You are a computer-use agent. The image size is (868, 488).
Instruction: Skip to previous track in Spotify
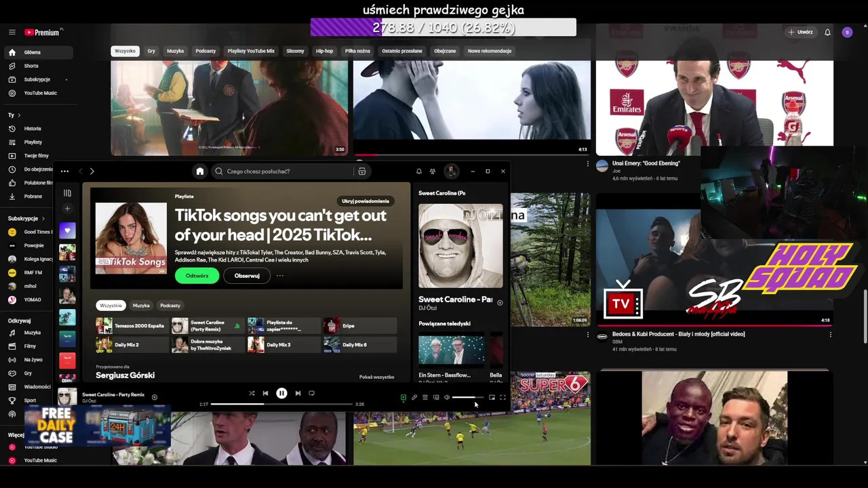[x=265, y=393]
